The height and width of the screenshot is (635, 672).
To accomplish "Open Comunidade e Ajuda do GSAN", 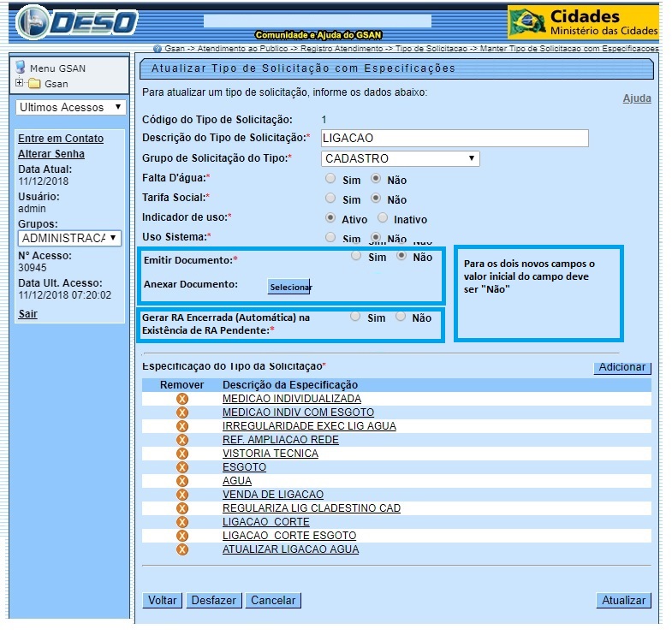I will [306, 35].
